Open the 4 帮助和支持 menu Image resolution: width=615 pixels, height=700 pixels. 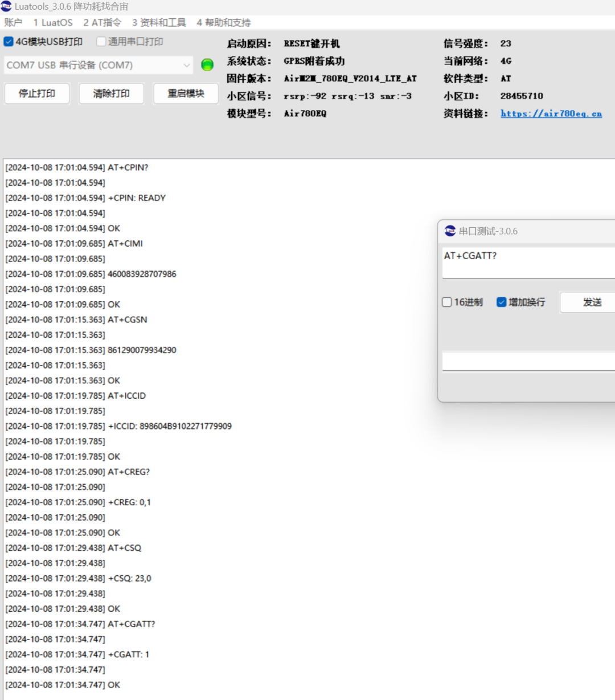tap(222, 23)
